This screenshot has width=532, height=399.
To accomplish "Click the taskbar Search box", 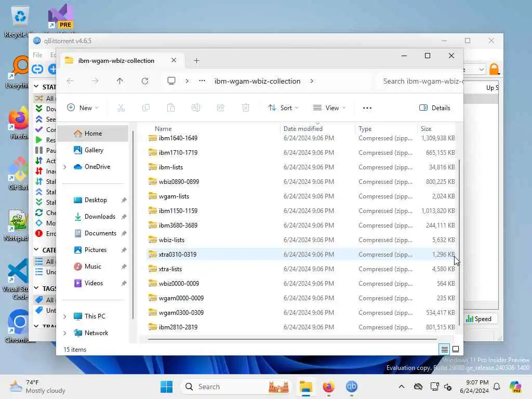I will point(236,387).
